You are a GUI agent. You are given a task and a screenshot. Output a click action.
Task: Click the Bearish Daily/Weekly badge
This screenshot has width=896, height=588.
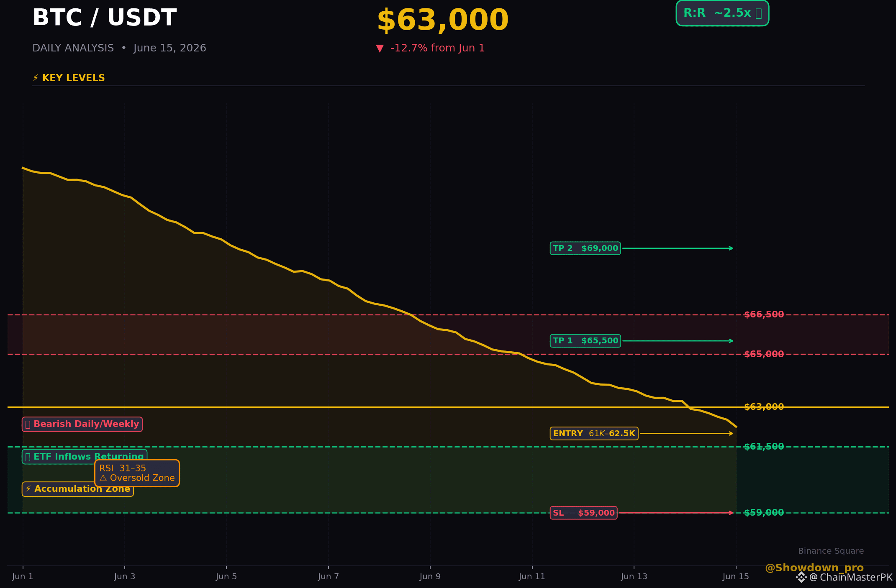[82, 424]
